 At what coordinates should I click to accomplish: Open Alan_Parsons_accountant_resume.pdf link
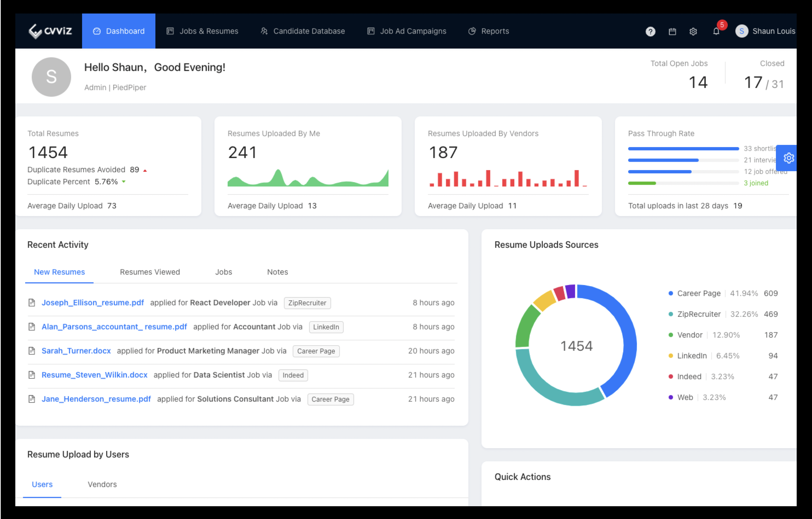pyautogui.click(x=114, y=327)
